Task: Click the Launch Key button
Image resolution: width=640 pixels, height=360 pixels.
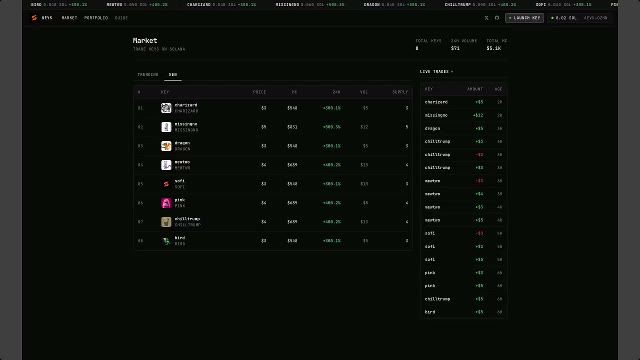Action: coord(524,18)
